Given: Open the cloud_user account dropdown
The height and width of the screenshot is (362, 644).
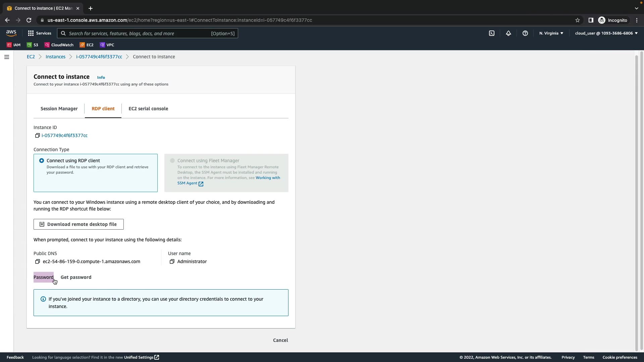Looking at the screenshot, I should tap(606, 33).
